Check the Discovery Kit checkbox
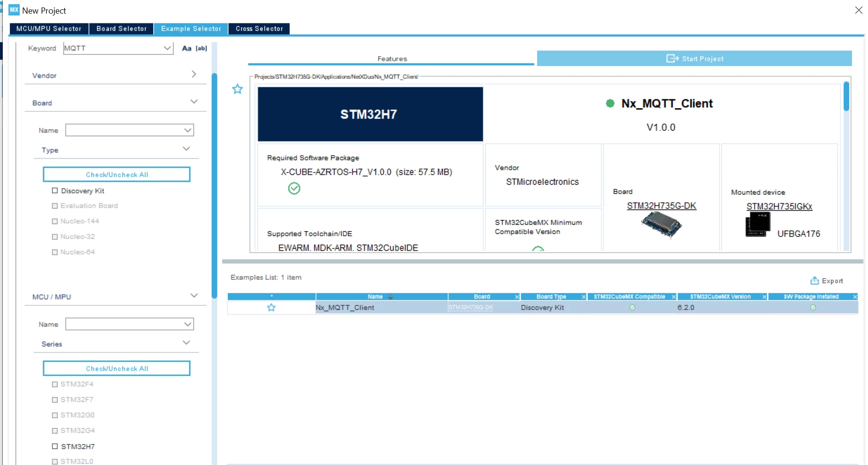This screenshot has height=465, width=868. coord(55,191)
